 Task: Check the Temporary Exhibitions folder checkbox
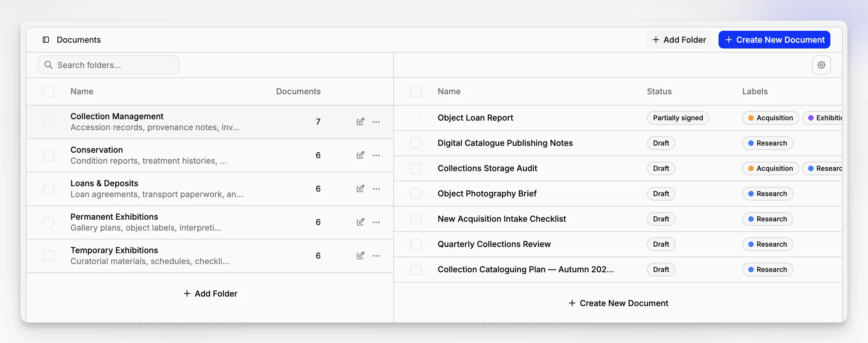[x=49, y=256]
